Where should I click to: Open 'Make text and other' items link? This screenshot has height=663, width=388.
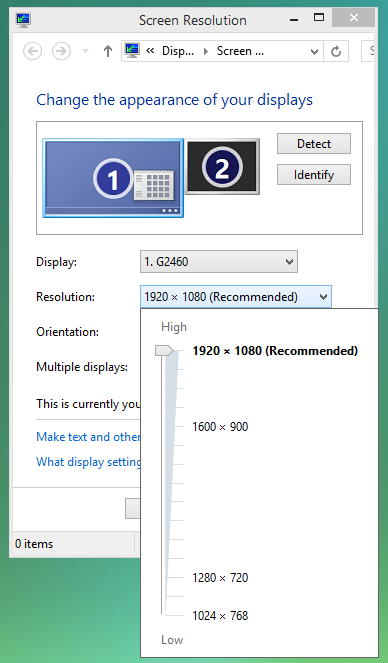pyautogui.click(x=88, y=437)
